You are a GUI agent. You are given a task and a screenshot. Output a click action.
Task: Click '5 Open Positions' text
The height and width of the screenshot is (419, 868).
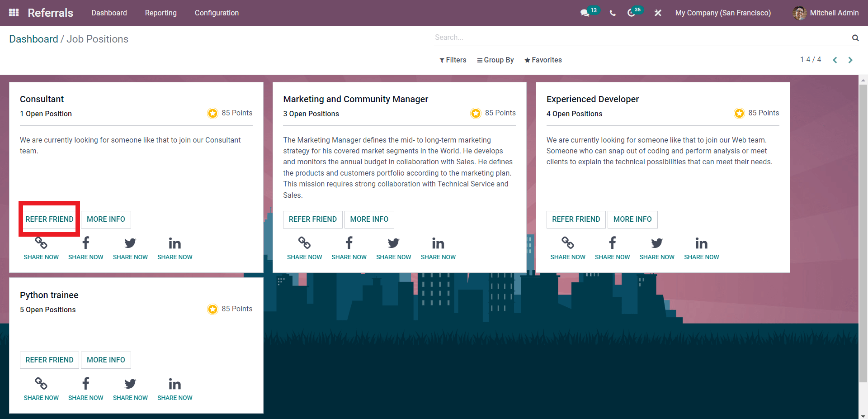[48, 310]
